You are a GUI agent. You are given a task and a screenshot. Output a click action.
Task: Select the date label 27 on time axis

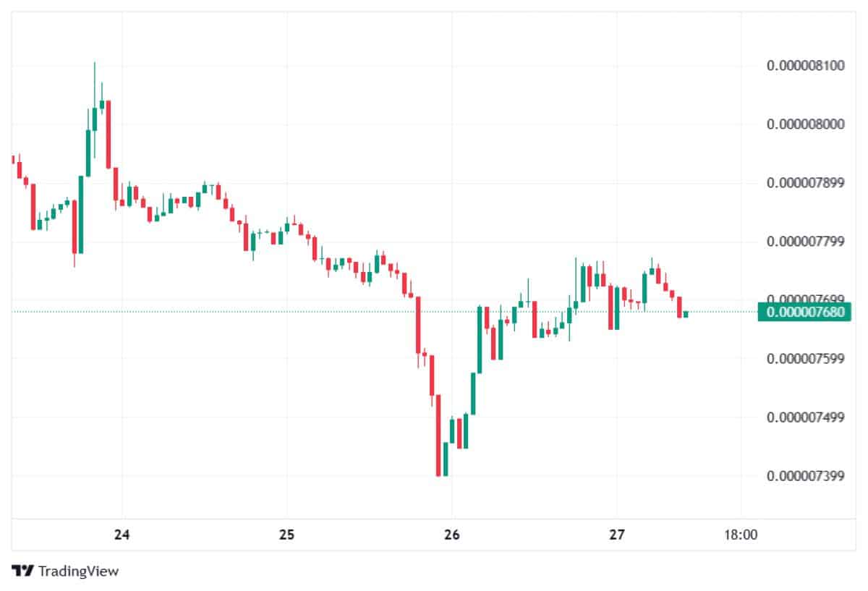(x=616, y=535)
